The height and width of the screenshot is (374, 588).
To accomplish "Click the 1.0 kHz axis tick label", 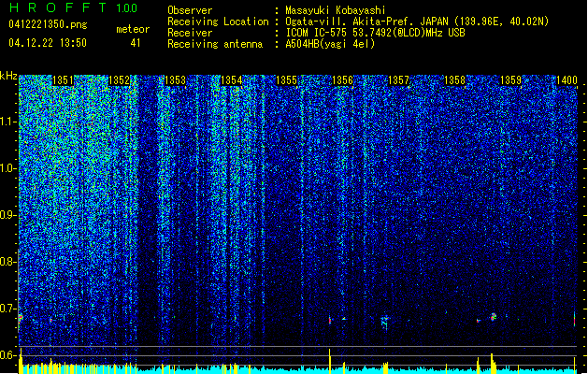I will click(x=8, y=168).
